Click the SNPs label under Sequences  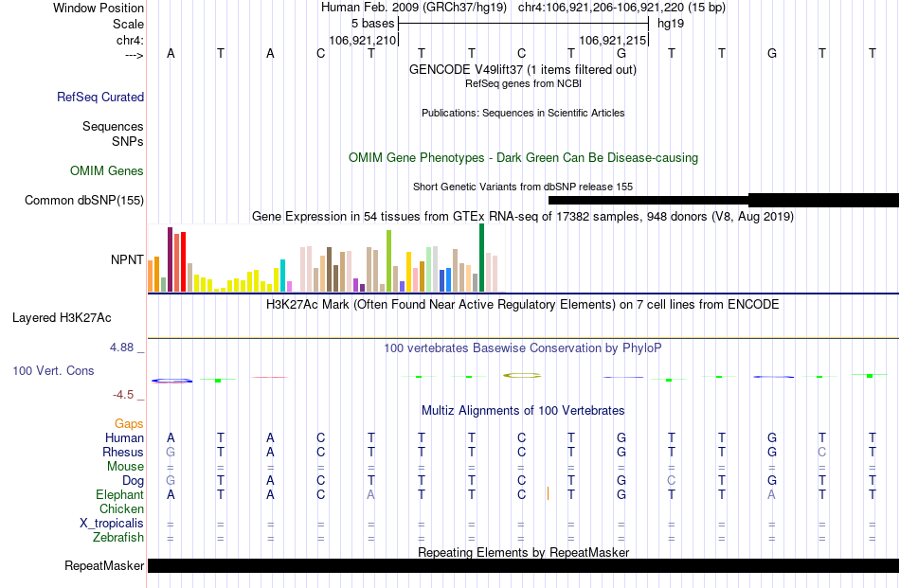click(128, 141)
